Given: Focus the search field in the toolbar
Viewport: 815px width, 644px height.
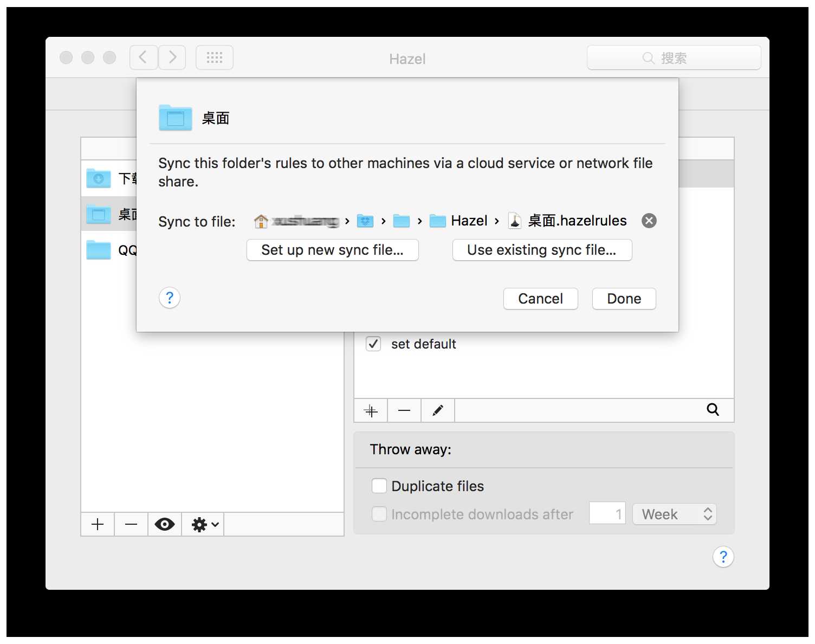Looking at the screenshot, I should (x=674, y=57).
